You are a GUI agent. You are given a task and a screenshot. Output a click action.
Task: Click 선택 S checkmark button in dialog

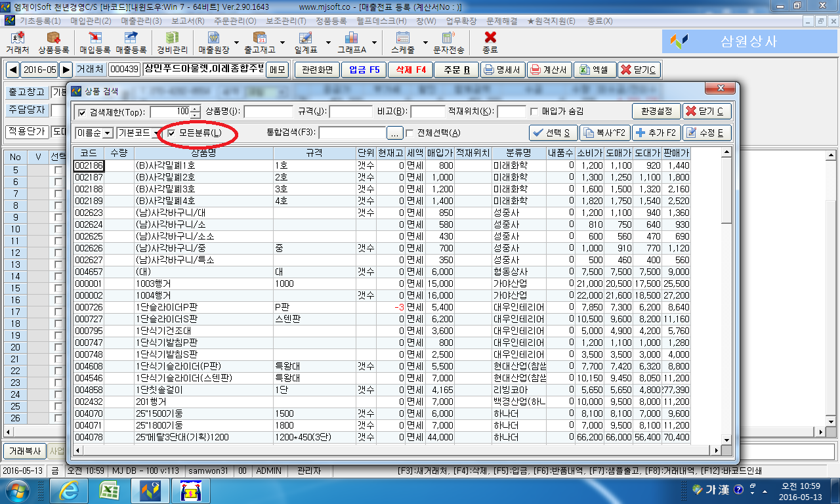pos(553,133)
